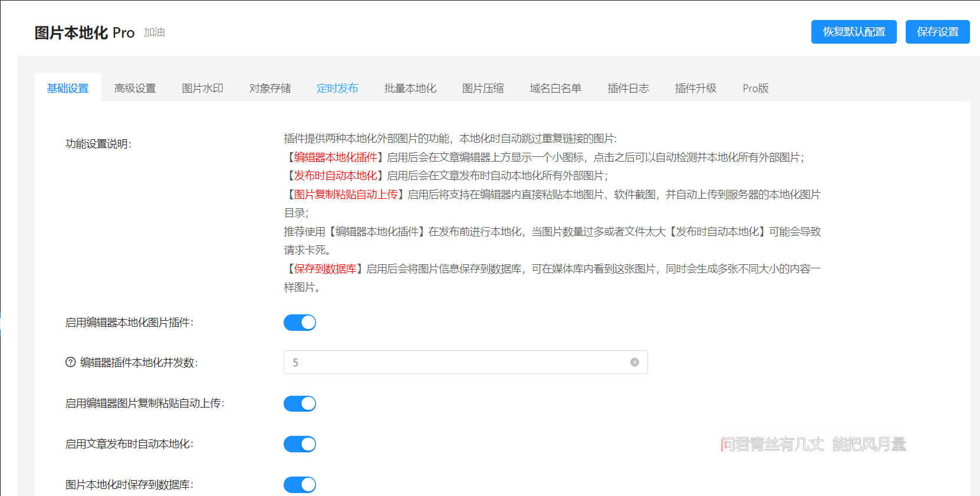Select the 基础设置 tab
The width and height of the screenshot is (980, 496).
click(x=68, y=88)
